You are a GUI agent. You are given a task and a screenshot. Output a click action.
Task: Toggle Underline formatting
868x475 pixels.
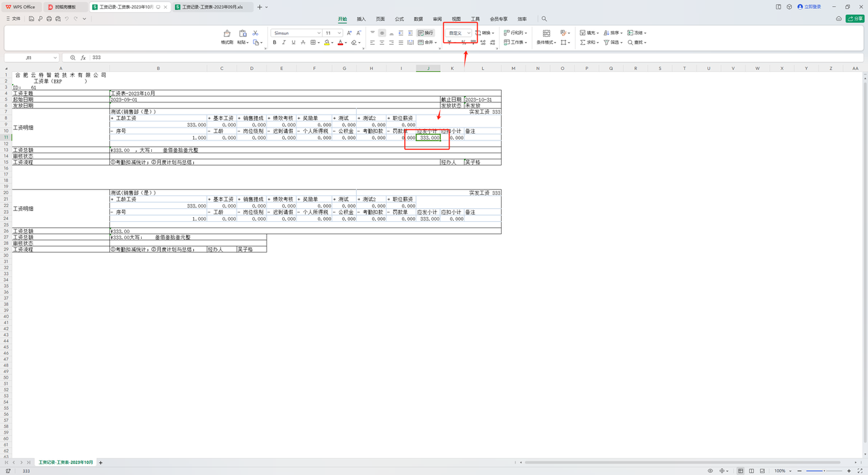point(294,43)
